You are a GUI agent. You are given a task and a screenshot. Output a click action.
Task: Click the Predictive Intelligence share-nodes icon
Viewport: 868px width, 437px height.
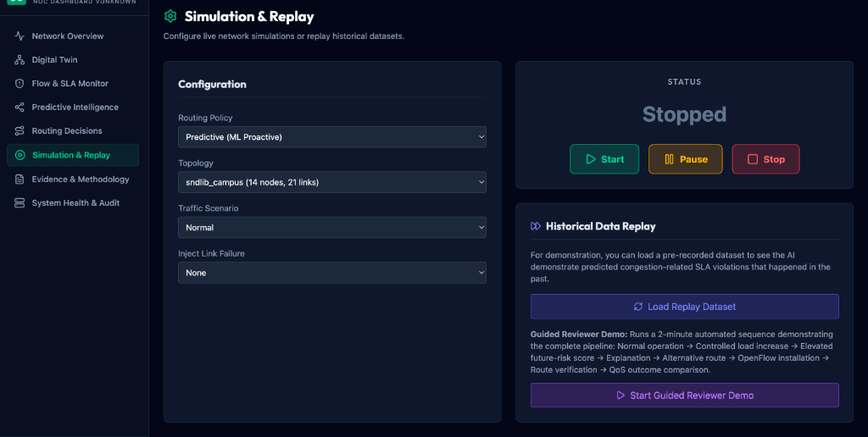pos(19,108)
